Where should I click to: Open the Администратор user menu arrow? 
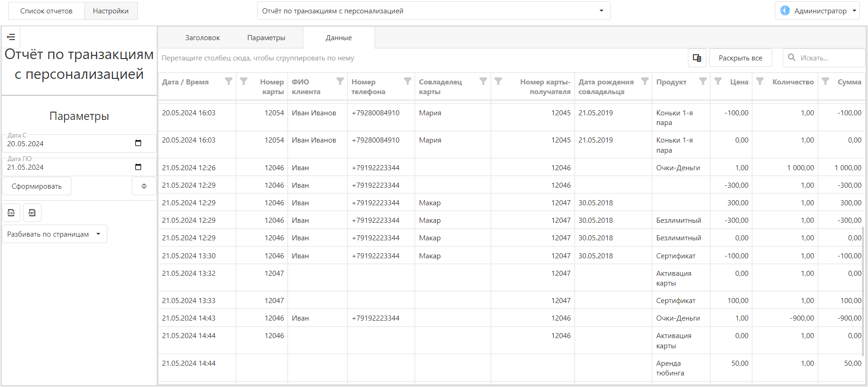coord(854,11)
